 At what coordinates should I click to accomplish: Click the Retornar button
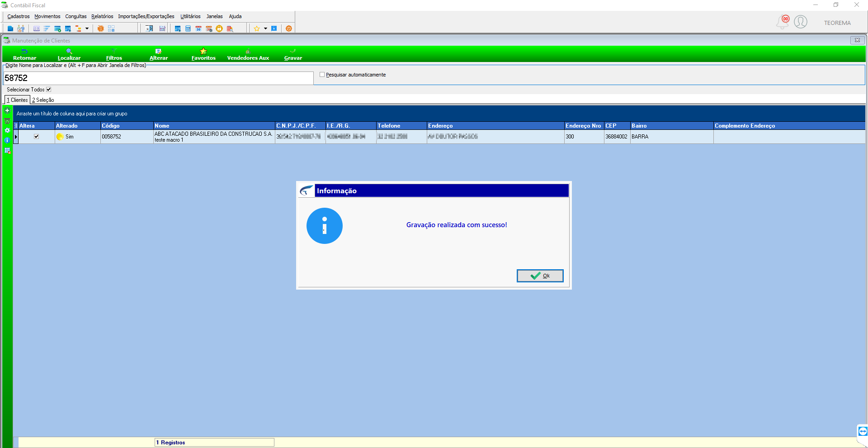(24, 54)
